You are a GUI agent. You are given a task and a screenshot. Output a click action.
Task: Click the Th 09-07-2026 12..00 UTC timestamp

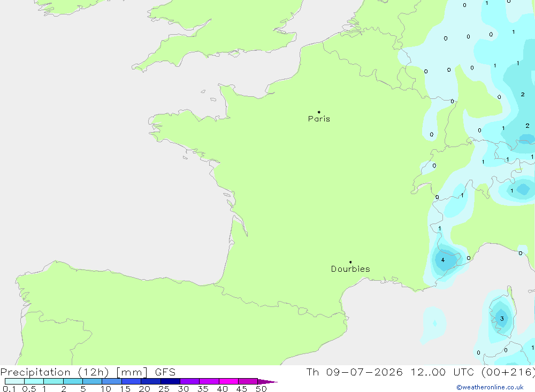[421, 372]
